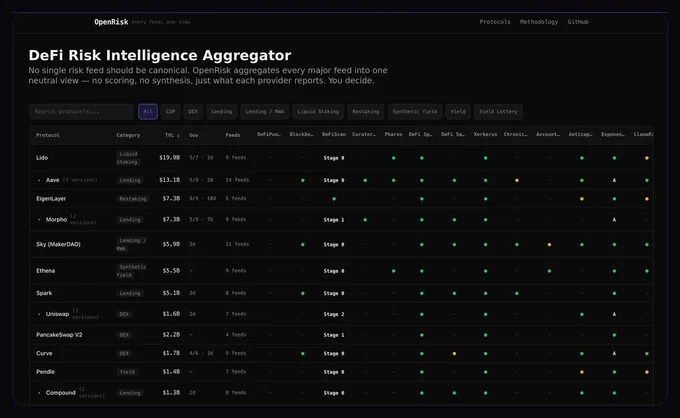Image resolution: width=680 pixels, height=418 pixels.
Task: Click the green DeFi Sa dot in Compound row
Action: pos(454,393)
